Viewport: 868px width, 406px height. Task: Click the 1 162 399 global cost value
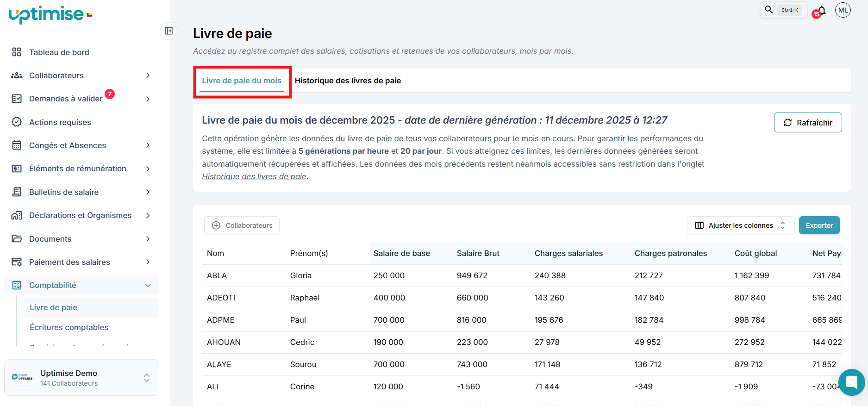point(752,275)
